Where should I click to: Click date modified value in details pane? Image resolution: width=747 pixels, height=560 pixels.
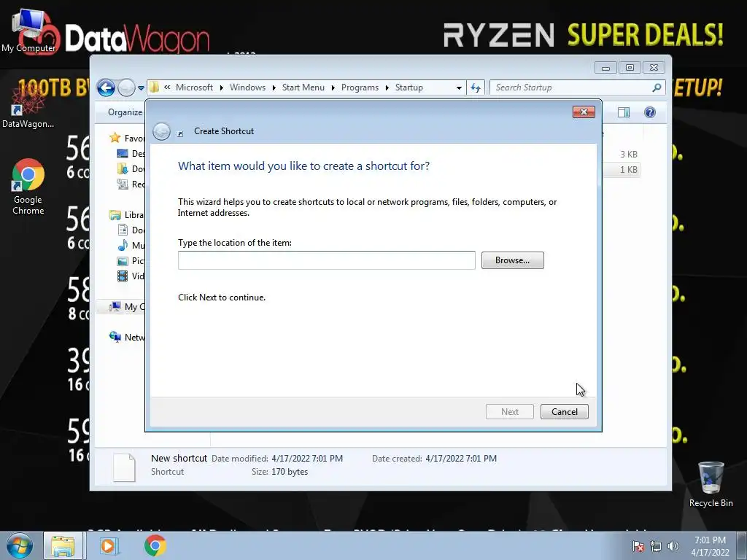pyautogui.click(x=307, y=459)
